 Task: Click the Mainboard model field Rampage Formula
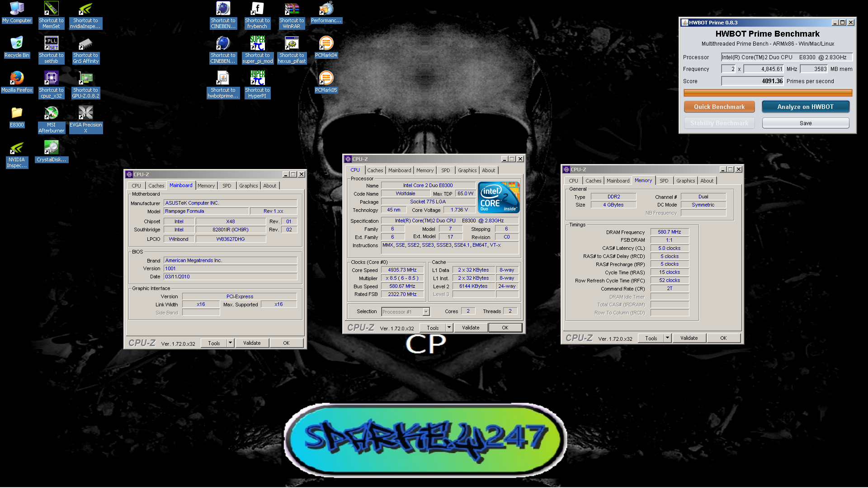pyautogui.click(x=206, y=211)
